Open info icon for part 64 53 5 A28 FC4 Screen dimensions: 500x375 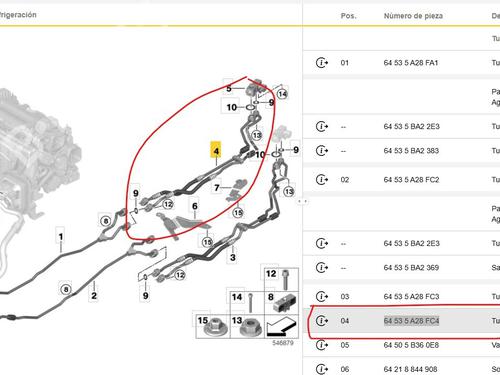322,321
